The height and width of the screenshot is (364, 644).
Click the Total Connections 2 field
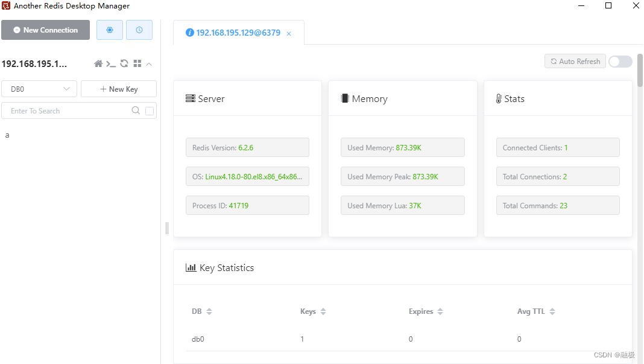point(558,176)
